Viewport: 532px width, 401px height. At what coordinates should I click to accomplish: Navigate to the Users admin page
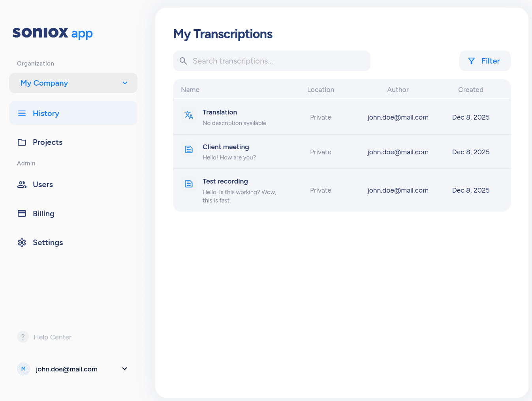point(43,184)
